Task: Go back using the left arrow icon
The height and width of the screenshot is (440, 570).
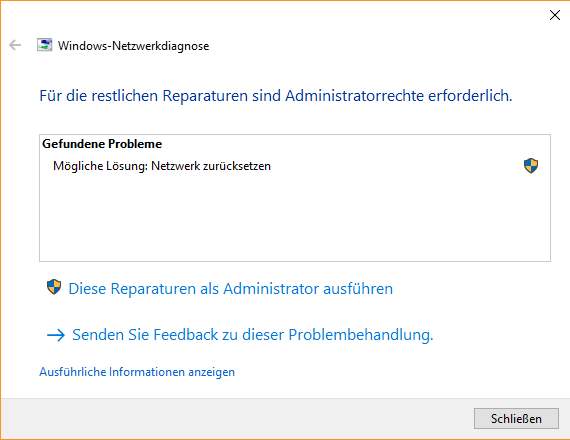Action: click(x=15, y=45)
